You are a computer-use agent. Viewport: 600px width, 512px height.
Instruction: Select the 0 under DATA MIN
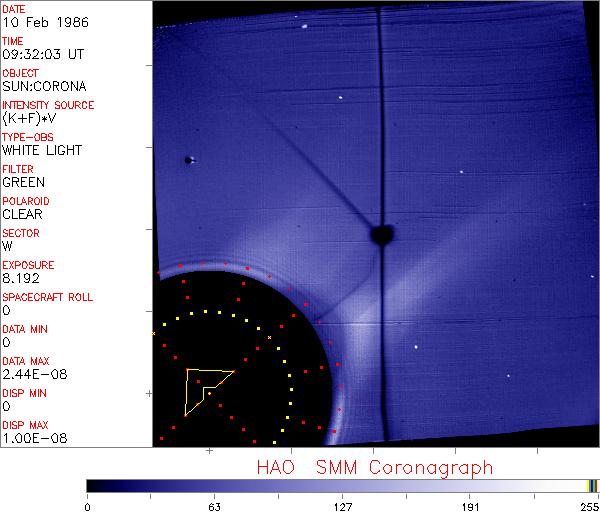[6, 342]
